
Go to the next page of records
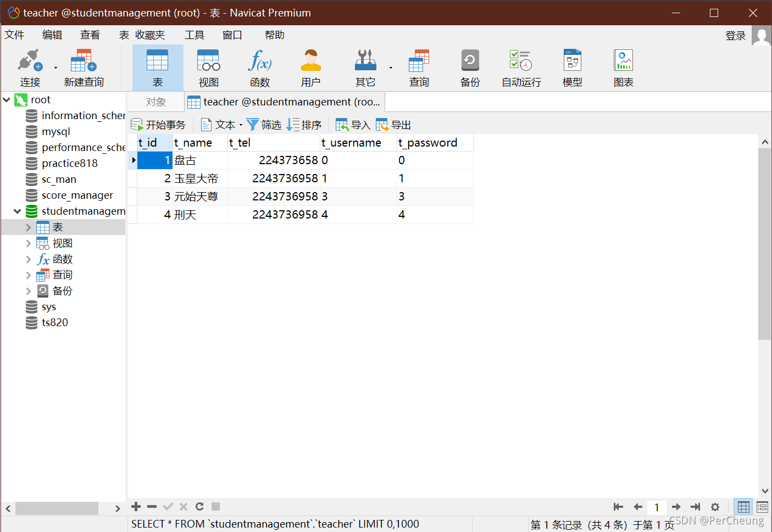click(676, 507)
